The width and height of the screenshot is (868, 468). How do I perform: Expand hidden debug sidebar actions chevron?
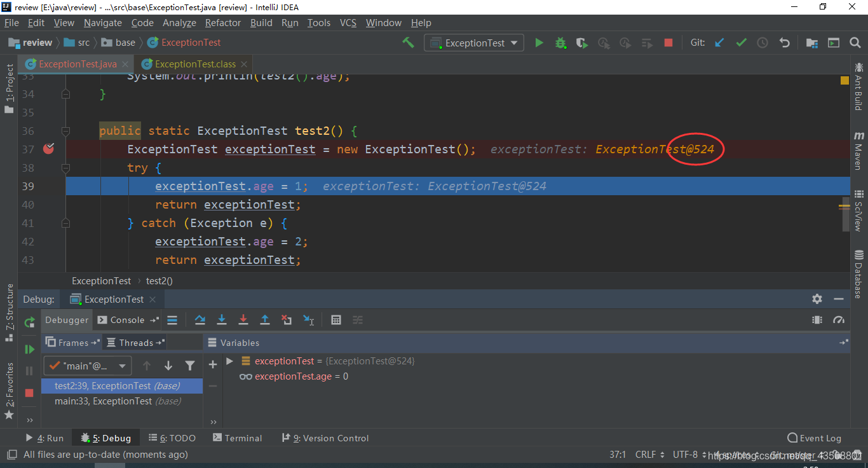point(29,420)
